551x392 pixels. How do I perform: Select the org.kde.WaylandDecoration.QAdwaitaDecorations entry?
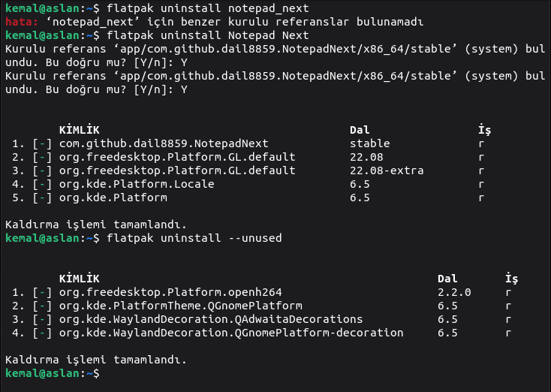[x=211, y=319]
